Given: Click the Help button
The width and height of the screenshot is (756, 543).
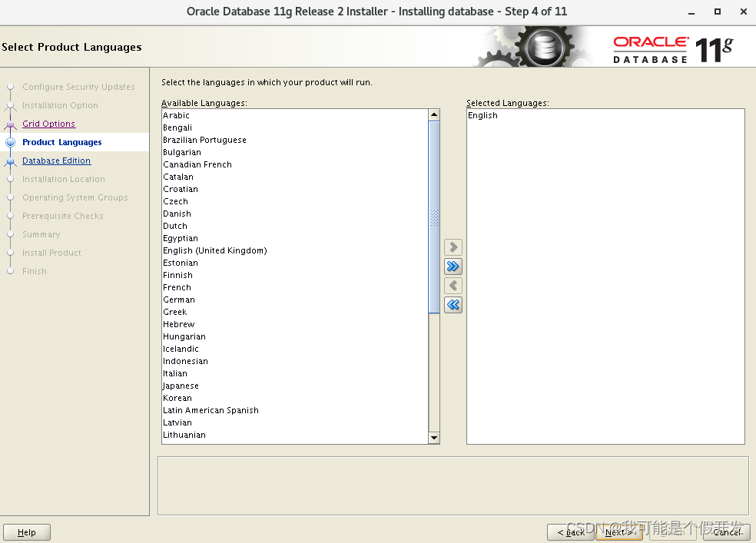Looking at the screenshot, I should tap(27, 532).
